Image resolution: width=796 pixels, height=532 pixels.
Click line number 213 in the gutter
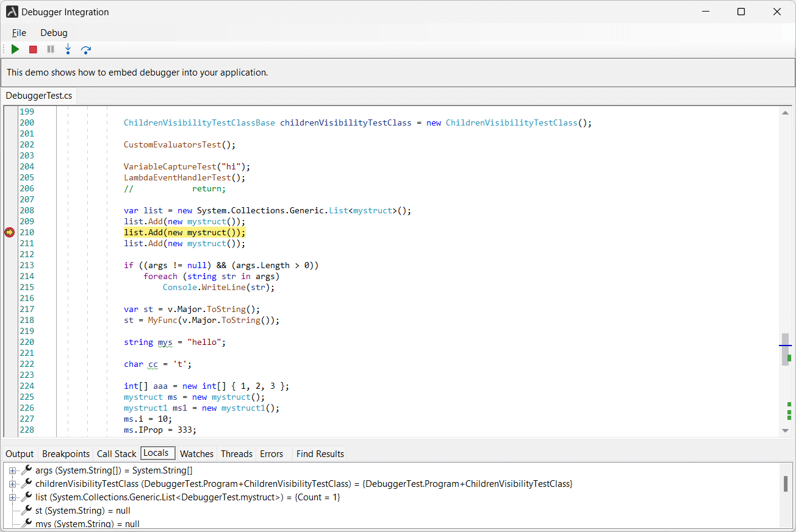coord(27,265)
